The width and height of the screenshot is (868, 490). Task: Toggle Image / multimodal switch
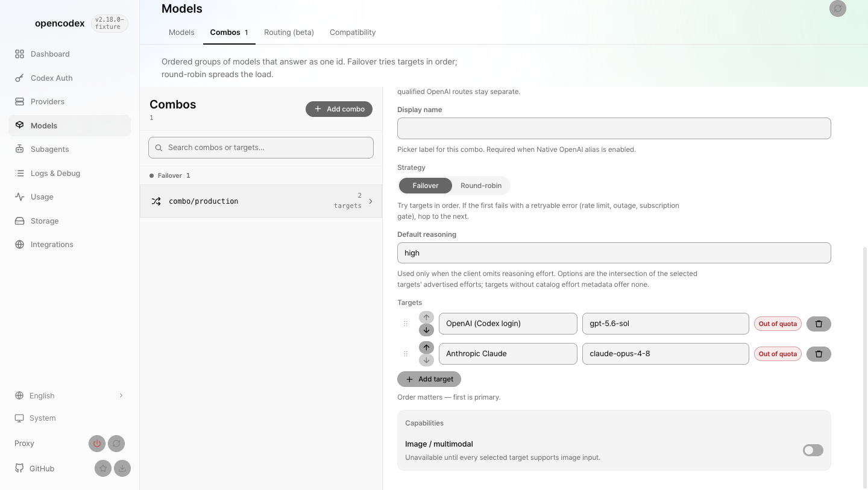tap(813, 450)
